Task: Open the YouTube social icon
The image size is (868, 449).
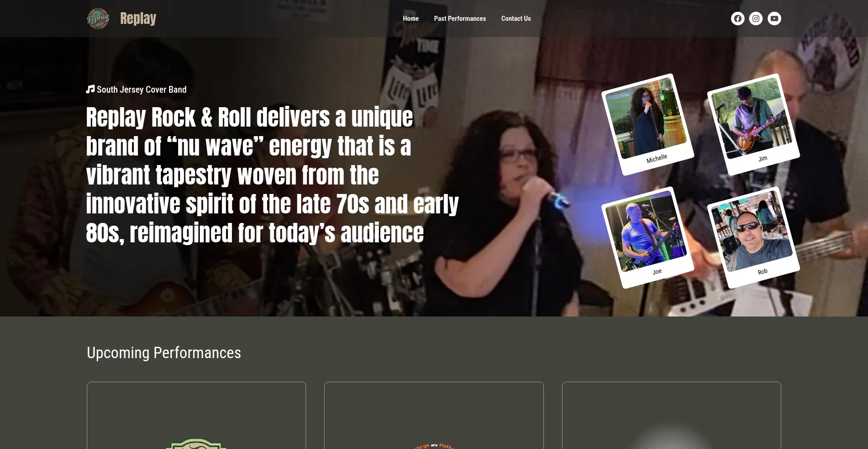Action: [x=774, y=19]
